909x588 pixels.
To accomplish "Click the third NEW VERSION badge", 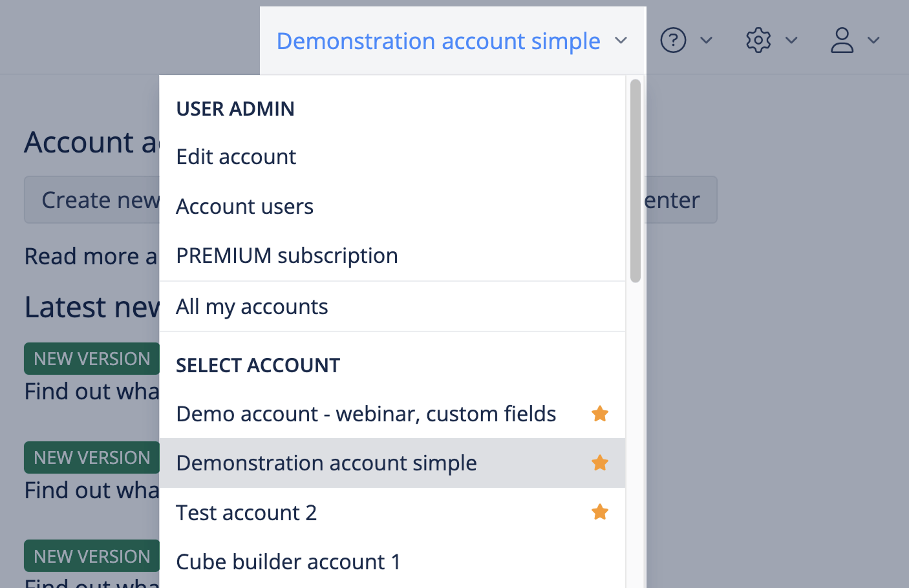I will [91, 556].
